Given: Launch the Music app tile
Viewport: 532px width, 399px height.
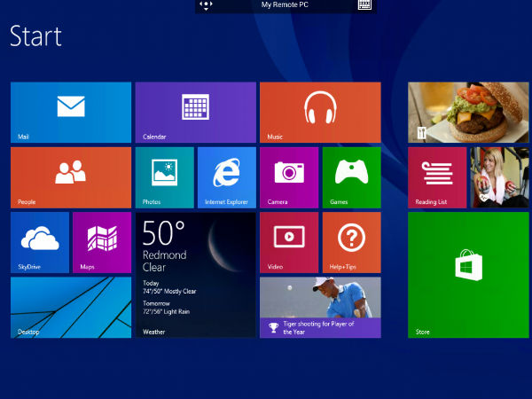Looking at the screenshot, I should tap(320, 112).
